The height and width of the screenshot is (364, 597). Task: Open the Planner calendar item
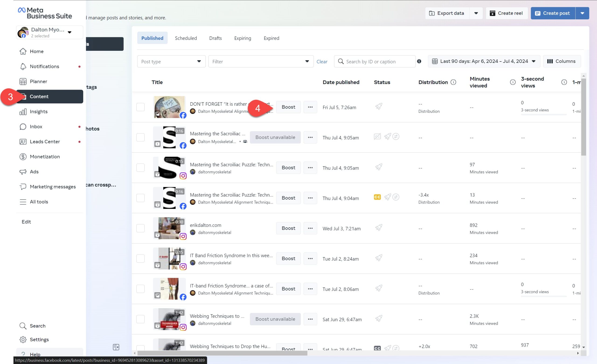[x=50, y=81]
